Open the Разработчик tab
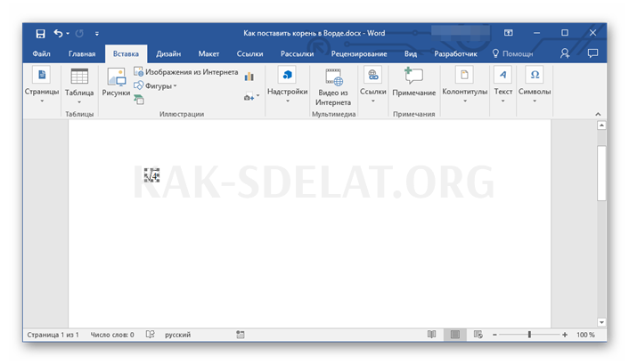 coord(455,53)
